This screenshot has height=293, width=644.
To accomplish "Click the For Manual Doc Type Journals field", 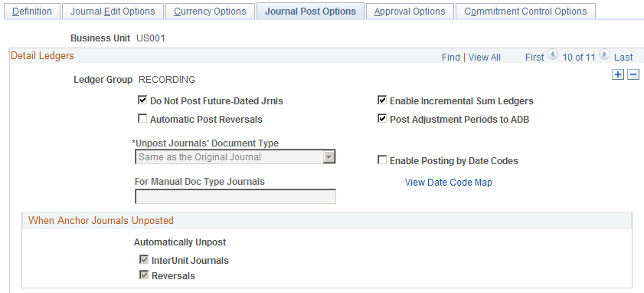I will (x=235, y=196).
